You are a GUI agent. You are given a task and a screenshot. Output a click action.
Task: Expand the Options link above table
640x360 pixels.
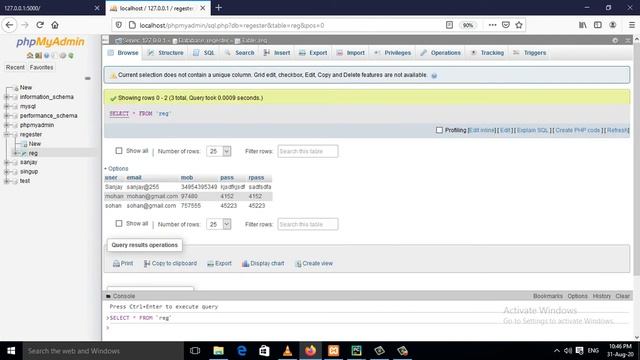coord(116,169)
